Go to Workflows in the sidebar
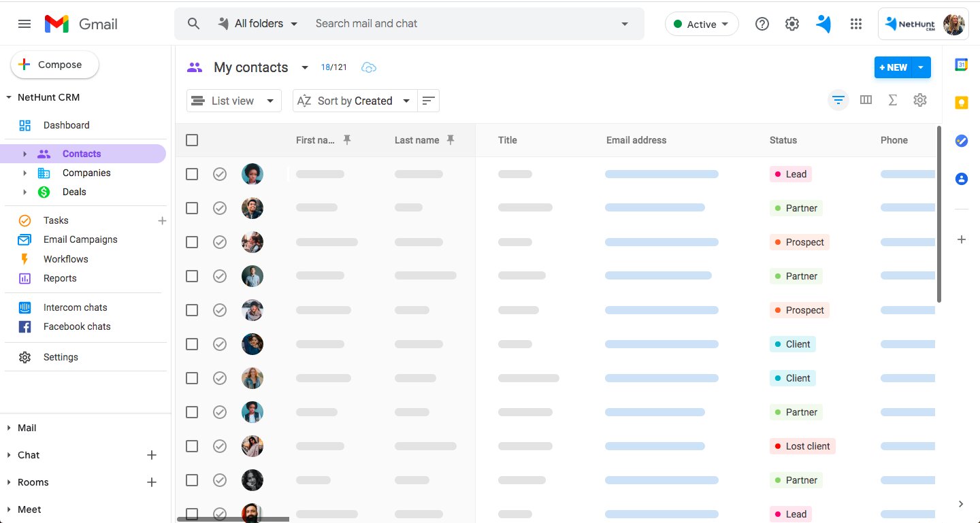 [x=66, y=259]
